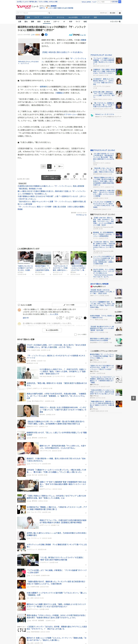The image size is (138, 644).
Task: Click the Yahoo! JAPAN News logo
Action: 27,7
